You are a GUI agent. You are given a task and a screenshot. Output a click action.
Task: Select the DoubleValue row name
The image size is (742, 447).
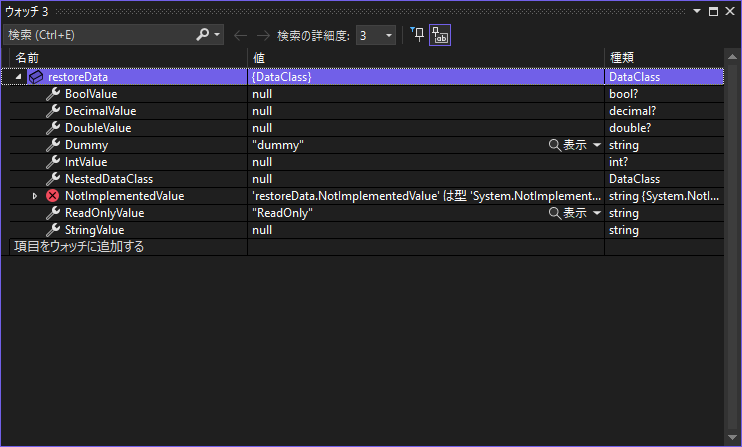[98, 128]
